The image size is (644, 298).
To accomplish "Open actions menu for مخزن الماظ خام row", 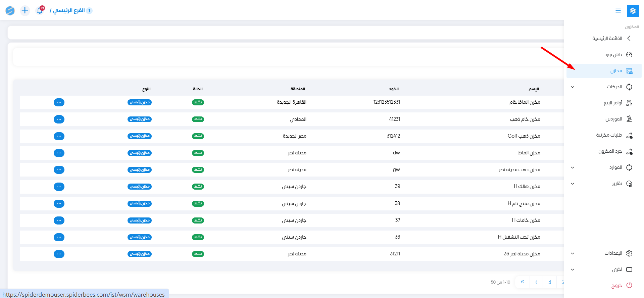I will coord(59,102).
